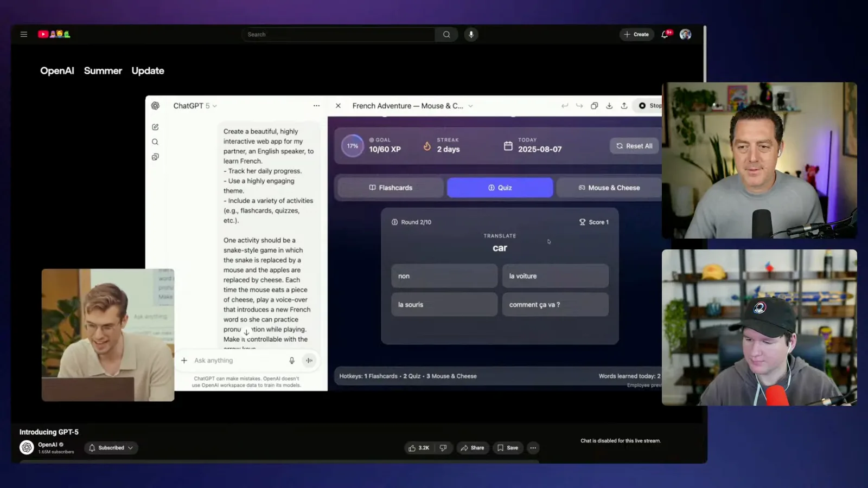Choose answer 'non'

click(444, 276)
